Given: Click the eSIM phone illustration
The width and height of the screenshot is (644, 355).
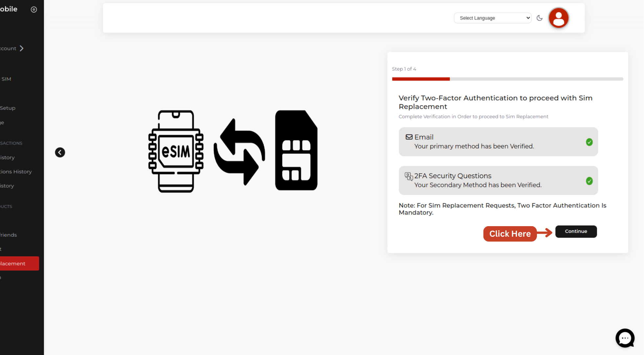Looking at the screenshot, I should coord(176,151).
